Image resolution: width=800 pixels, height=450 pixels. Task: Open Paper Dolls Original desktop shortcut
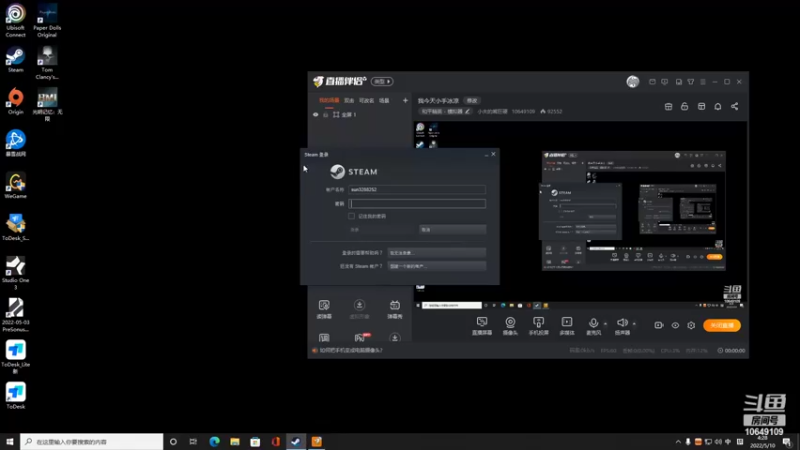tap(47, 20)
